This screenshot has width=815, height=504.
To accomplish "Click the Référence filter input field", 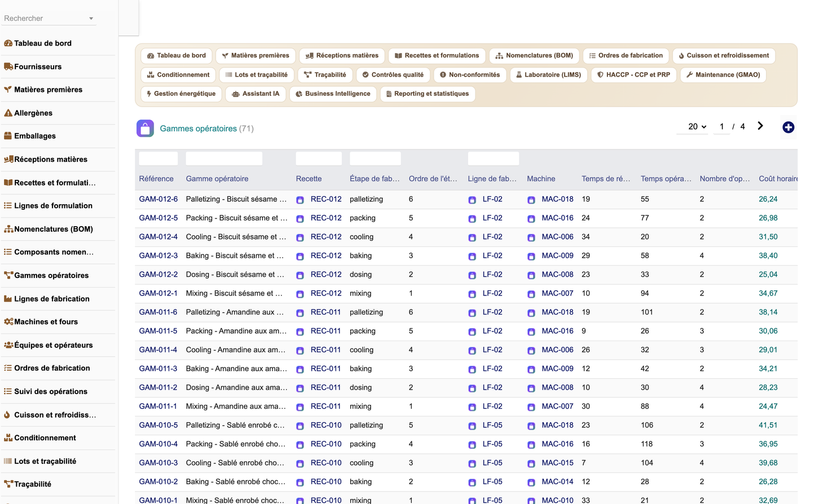I will point(158,158).
